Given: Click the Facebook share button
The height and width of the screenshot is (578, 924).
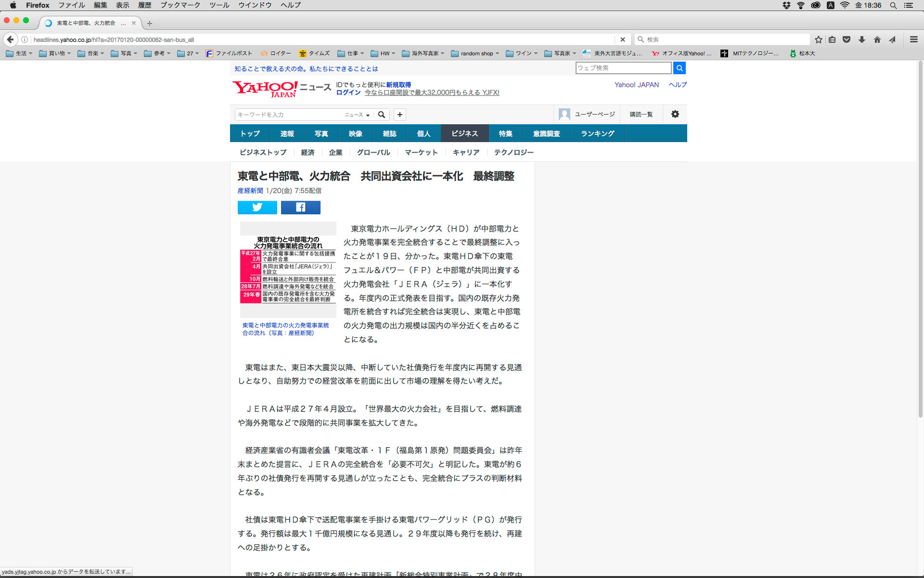Looking at the screenshot, I should (x=300, y=207).
